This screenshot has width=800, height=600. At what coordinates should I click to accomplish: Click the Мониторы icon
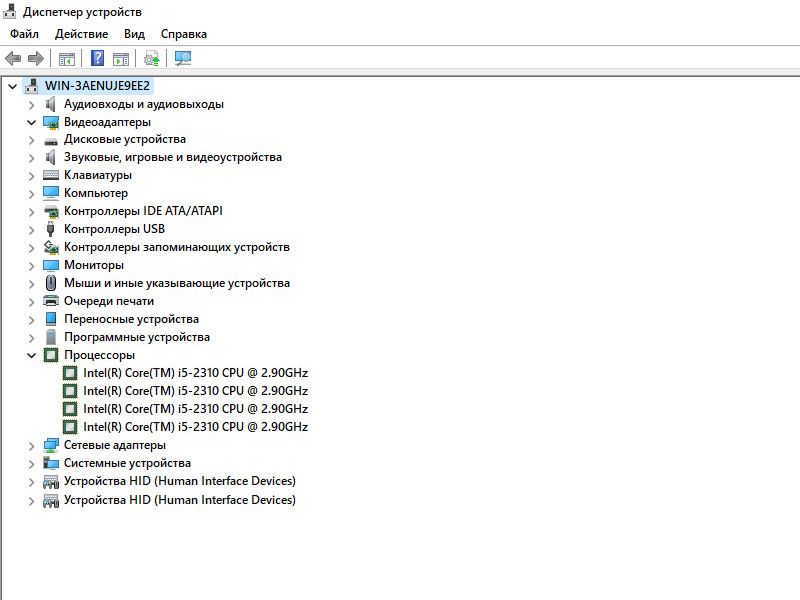(x=51, y=265)
